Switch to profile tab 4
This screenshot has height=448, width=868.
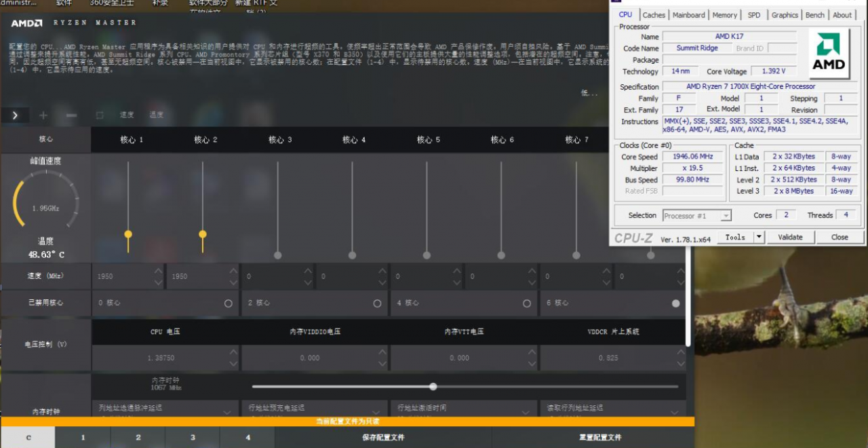(x=248, y=438)
